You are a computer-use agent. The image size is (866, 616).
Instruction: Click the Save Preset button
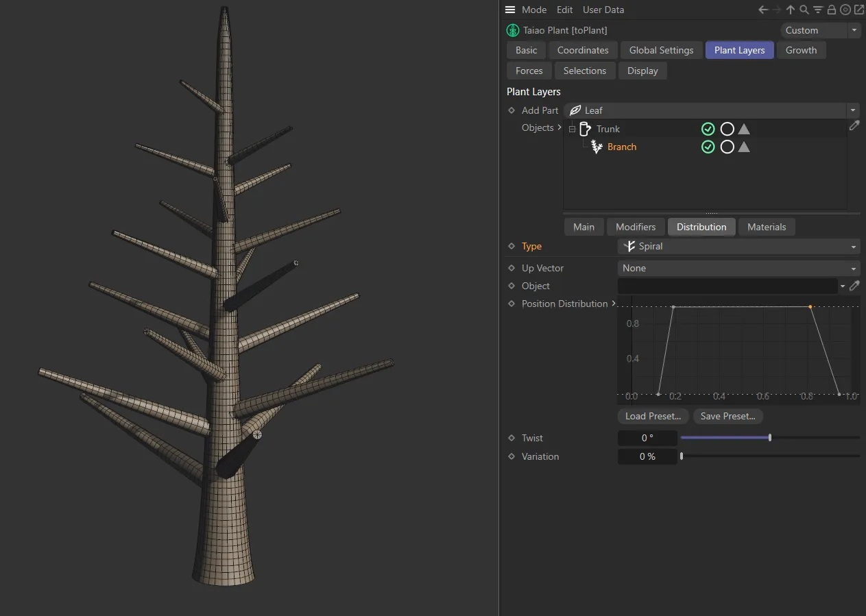(x=727, y=416)
